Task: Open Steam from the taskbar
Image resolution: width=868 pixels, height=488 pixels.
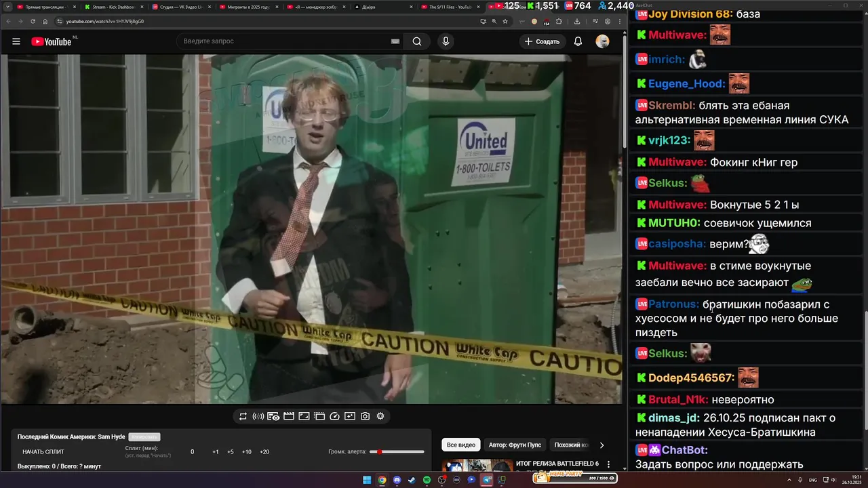Action: click(412, 480)
